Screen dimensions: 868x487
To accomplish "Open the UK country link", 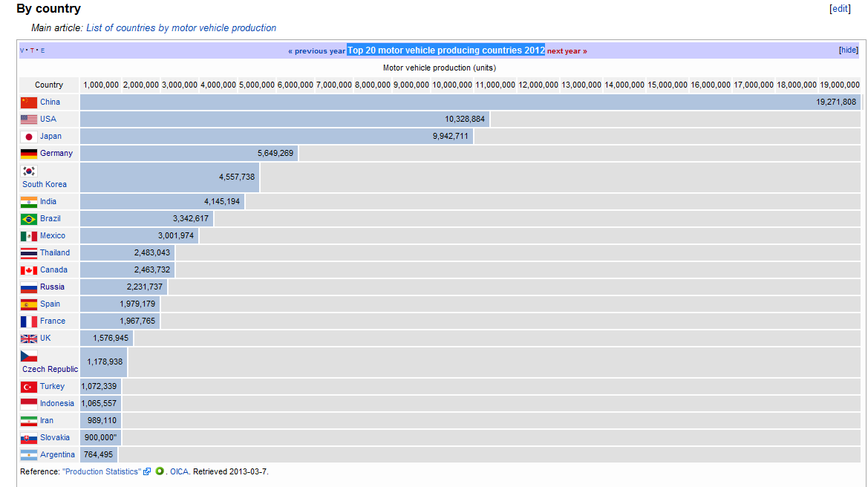I will (45, 338).
